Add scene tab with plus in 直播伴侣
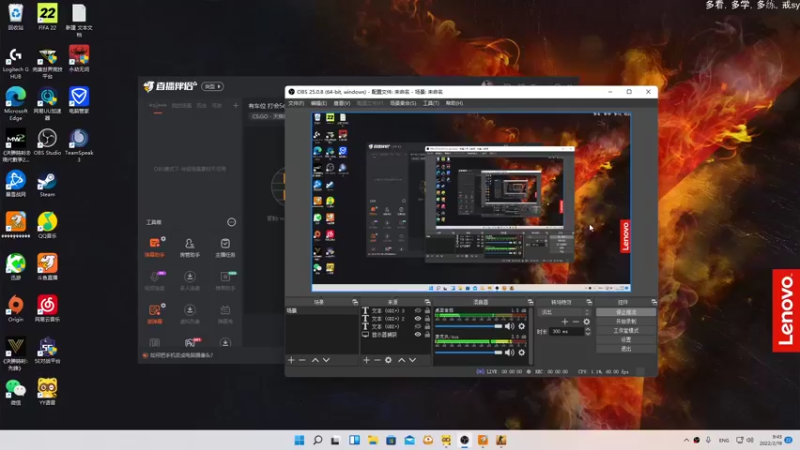The height and width of the screenshot is (450, 800). click(x=236, y=106)
